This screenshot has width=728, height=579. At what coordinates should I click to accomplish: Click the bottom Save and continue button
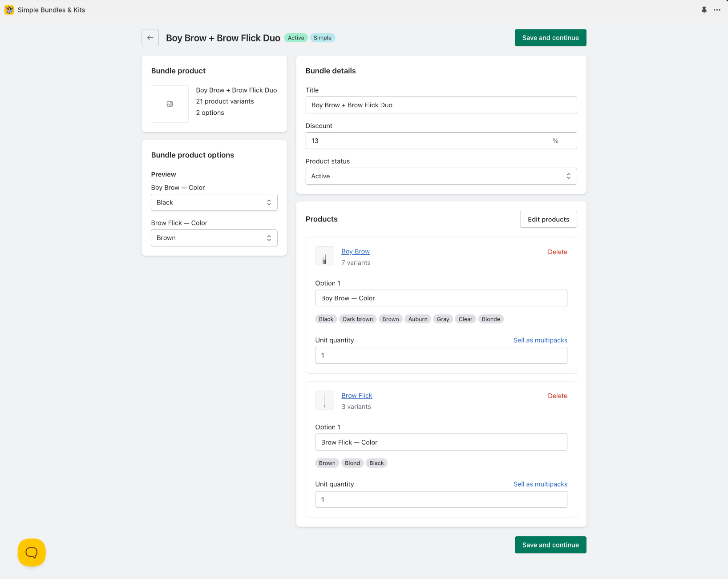tap(550, 545)
